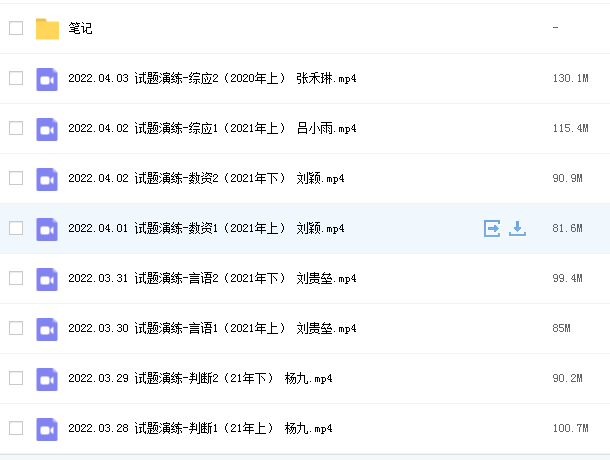Open file 2022.04.01 试题演练-数资1 刘颖.mp4

tap(206, 228)
